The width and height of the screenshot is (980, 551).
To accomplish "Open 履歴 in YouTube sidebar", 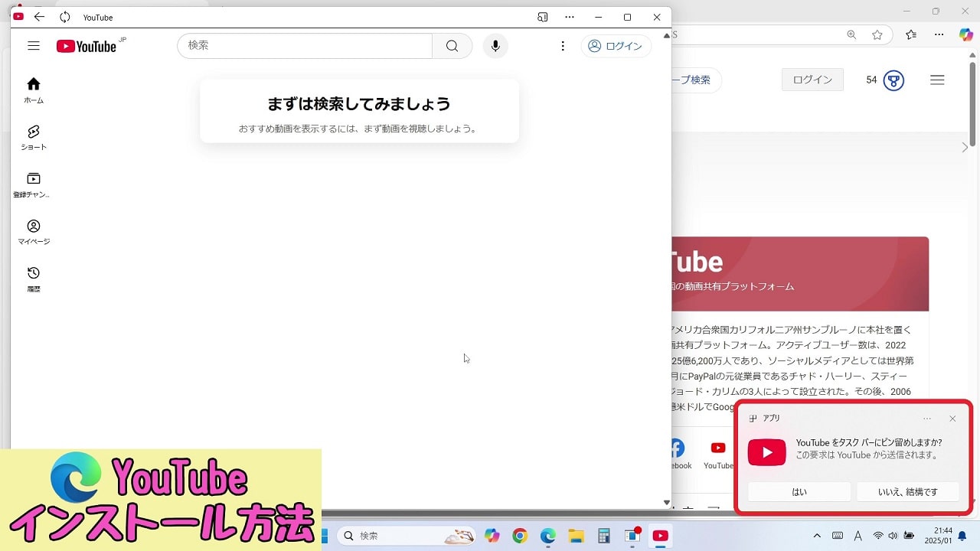I will tap(34, 279).
